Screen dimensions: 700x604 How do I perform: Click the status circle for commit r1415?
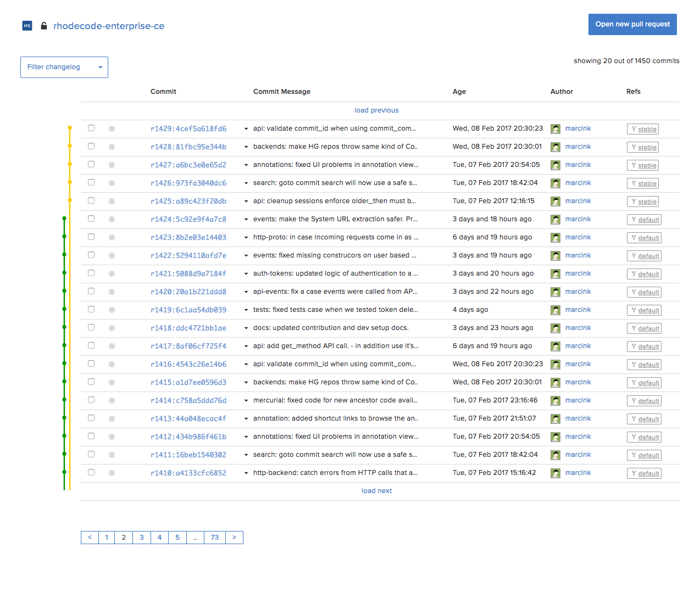click(x=112, y=382)
